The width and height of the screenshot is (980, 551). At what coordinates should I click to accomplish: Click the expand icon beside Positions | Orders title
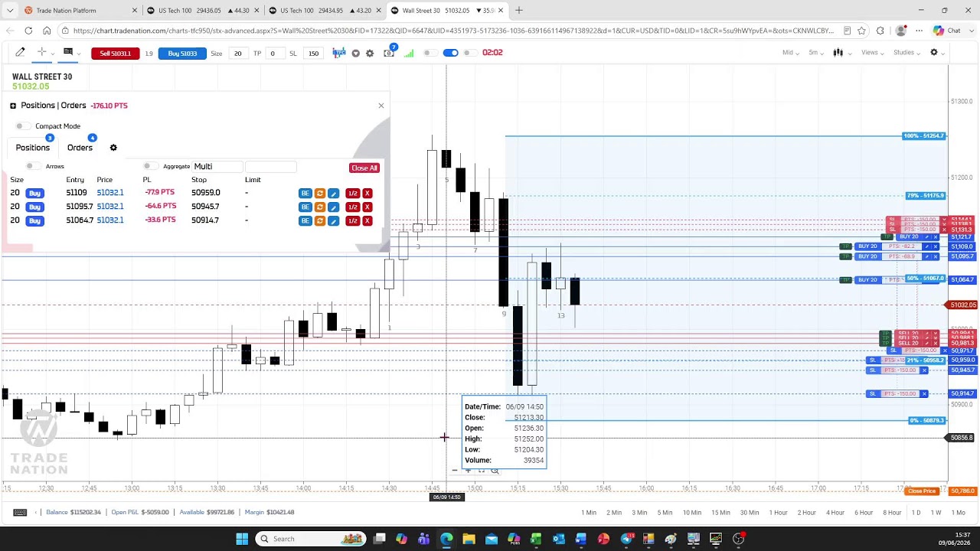click(13, 106)
